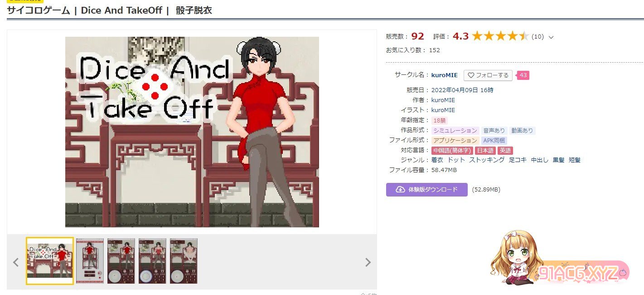Select the third gameplay thumbnail
The height and width of the screenshot is (295, 644).
tap(121, 261)
